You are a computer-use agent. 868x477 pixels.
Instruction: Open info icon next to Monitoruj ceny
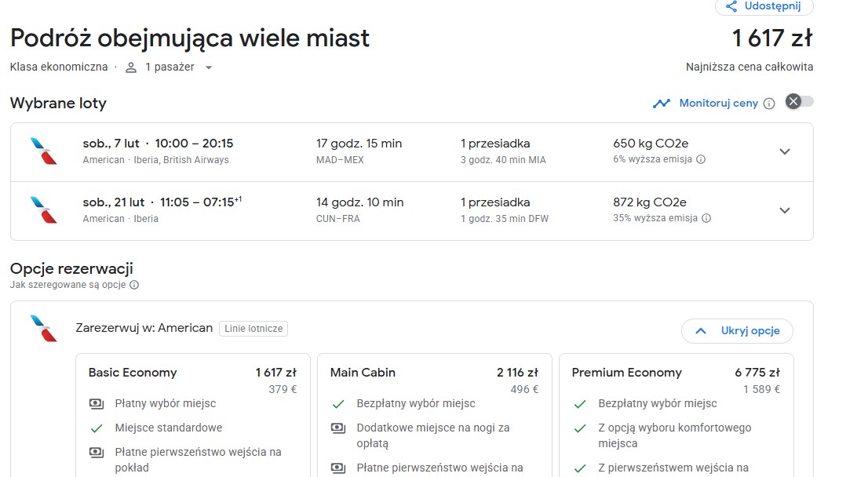pos(769,104)
